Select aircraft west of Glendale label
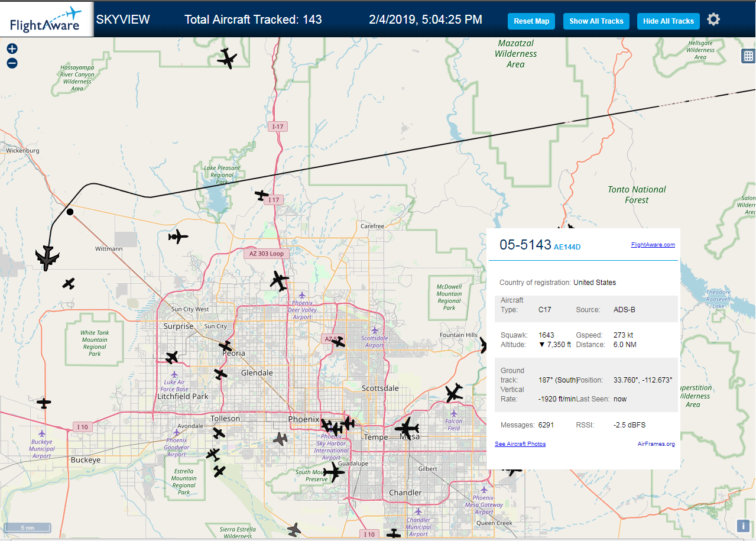The image size is (756, 541). click(x=220, y=374)
